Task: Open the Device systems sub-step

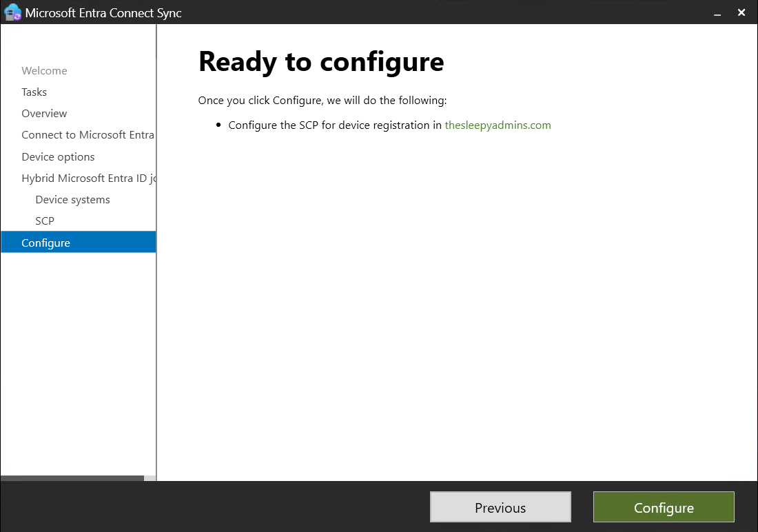Action: [72, 199]
